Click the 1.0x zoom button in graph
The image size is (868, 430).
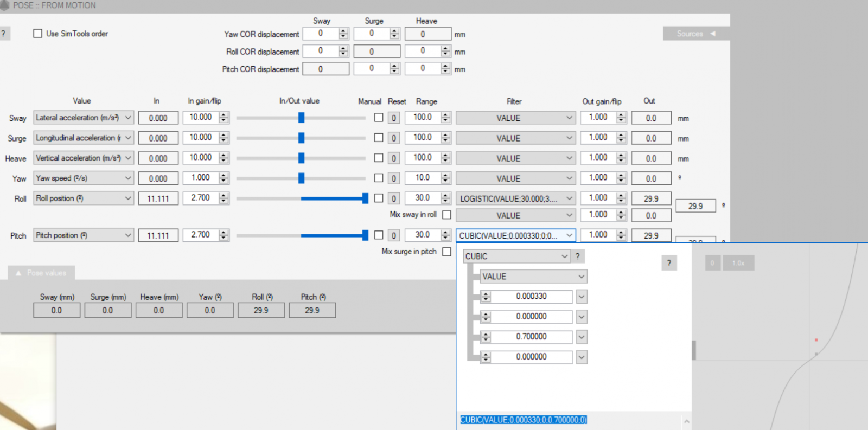[x=738, y=264]
